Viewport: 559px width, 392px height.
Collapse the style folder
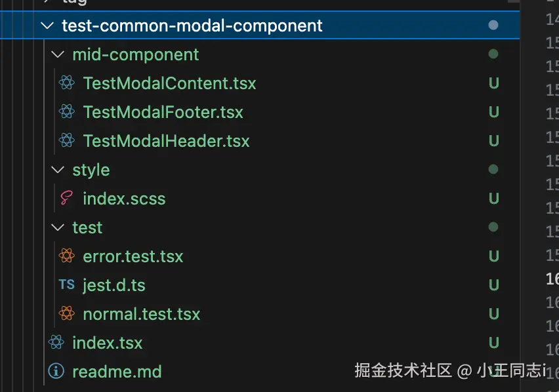point(58,170)
